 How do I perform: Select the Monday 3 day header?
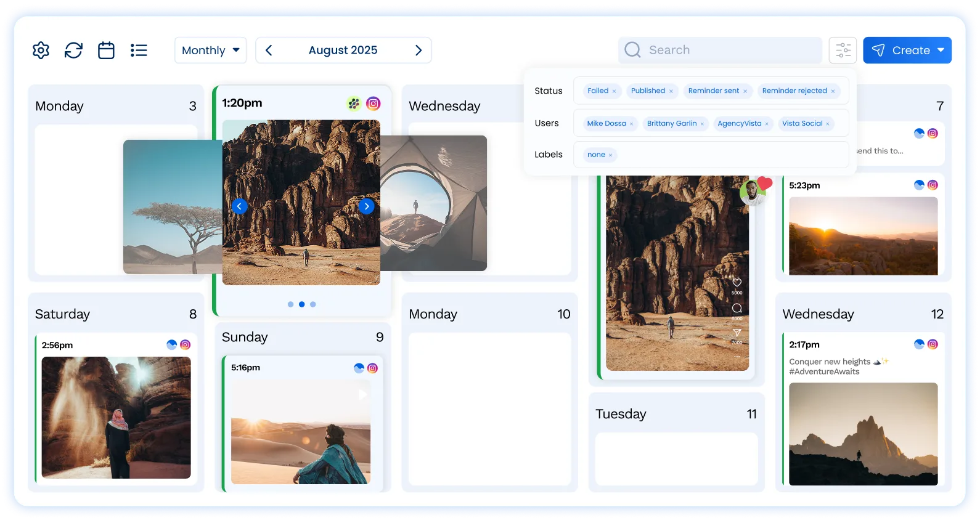pyautogui.click(x=116, y=106)
